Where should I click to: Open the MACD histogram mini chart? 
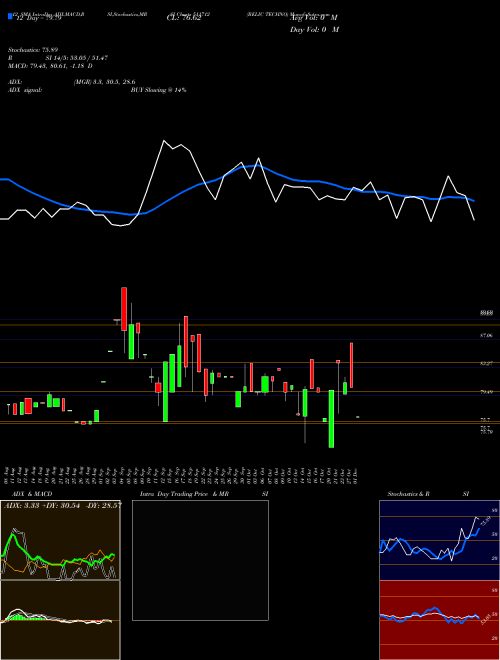point(60,620)
